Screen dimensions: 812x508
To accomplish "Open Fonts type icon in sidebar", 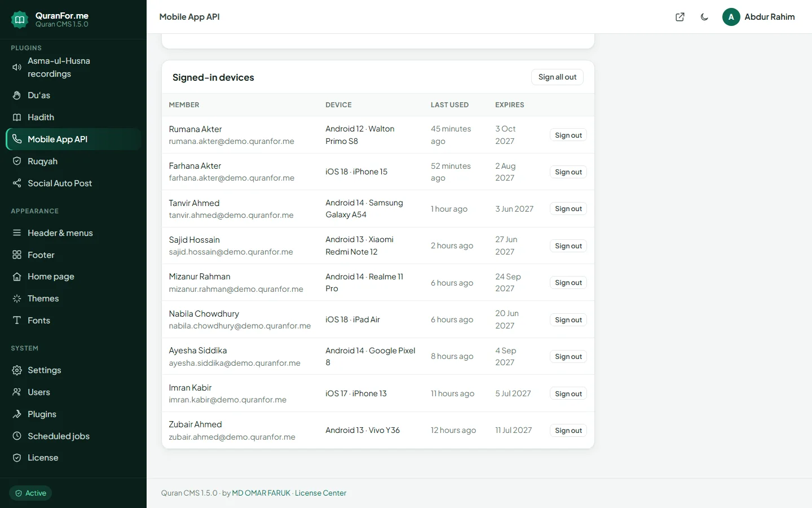I will tap(17, 321).
